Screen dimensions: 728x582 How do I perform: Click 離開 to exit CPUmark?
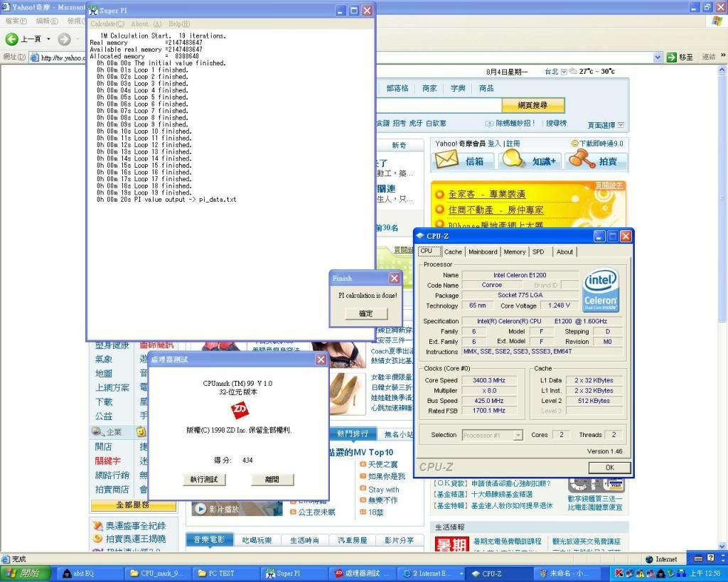[272, 480]
